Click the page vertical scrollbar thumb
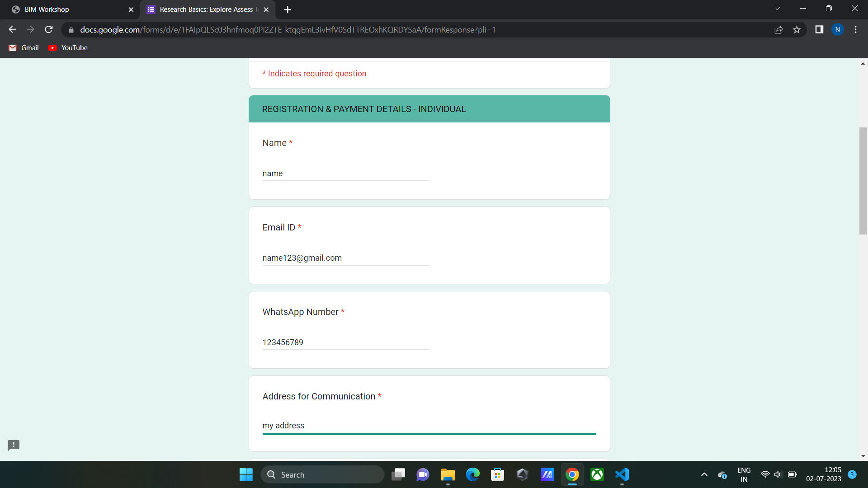 tap(863, 181)
